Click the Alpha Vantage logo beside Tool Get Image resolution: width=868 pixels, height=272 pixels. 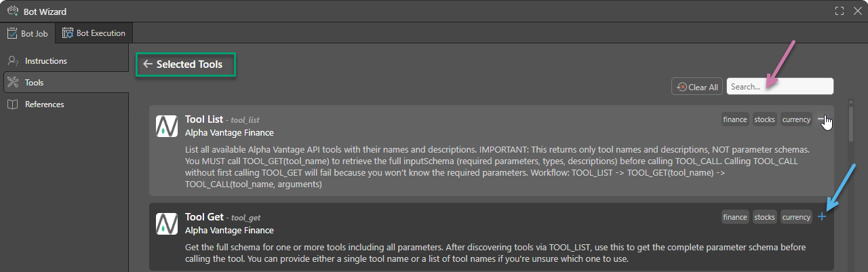coord(167,224)
